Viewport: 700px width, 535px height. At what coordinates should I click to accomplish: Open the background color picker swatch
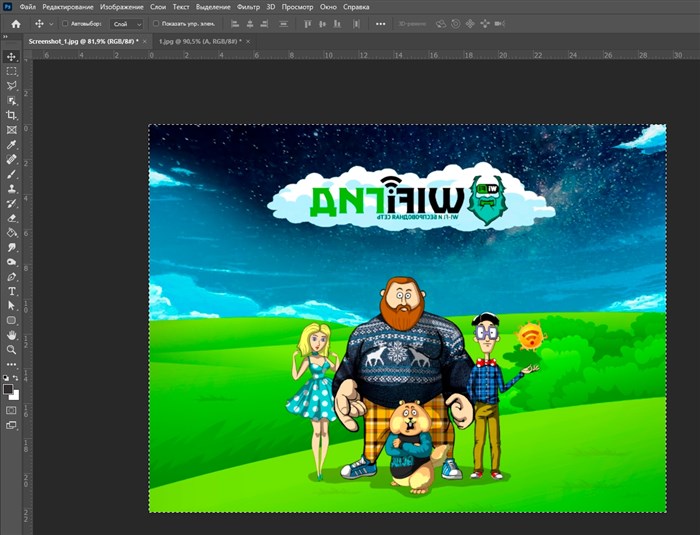tap(16, 396)
